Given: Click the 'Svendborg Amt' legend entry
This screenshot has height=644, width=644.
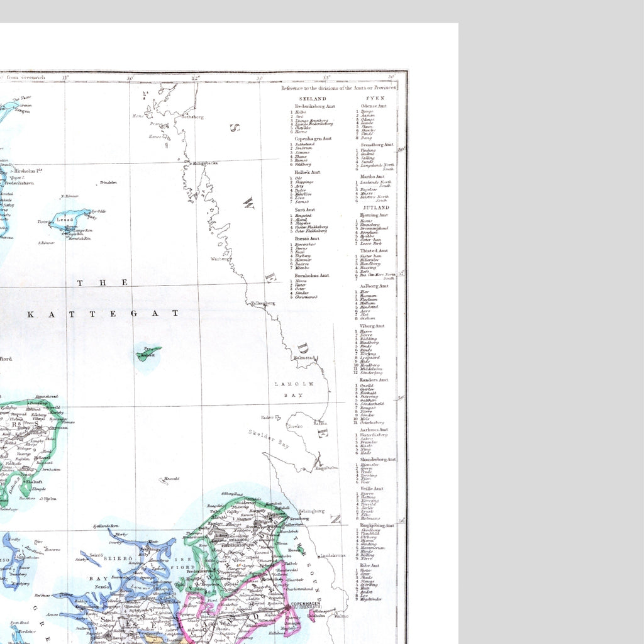Looking at the screenshot, I should 377,145.
